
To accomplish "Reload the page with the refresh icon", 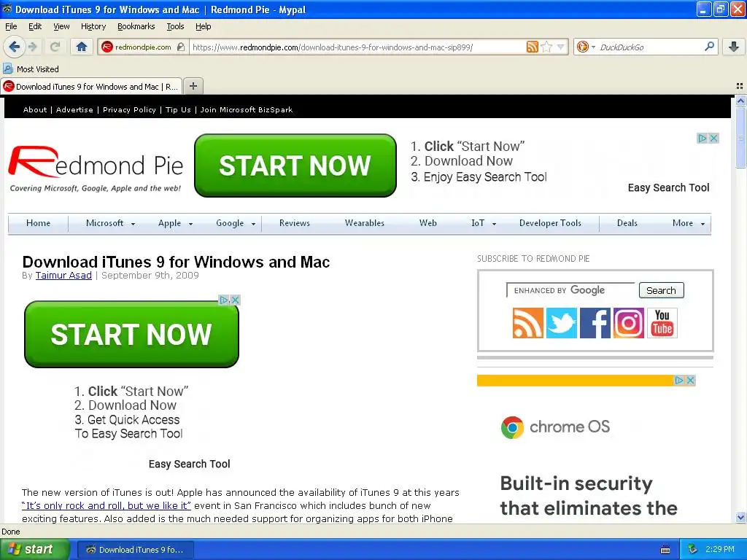I will (x=55, y=47).
